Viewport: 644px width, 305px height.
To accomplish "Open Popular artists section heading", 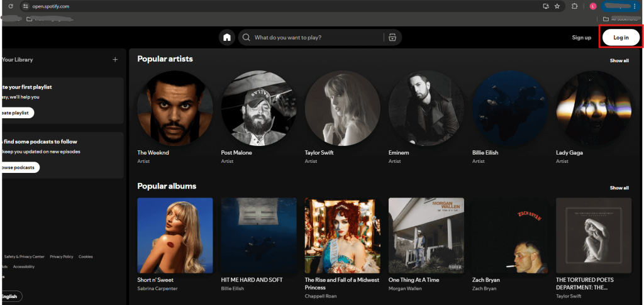I will [x=165, y=59].
